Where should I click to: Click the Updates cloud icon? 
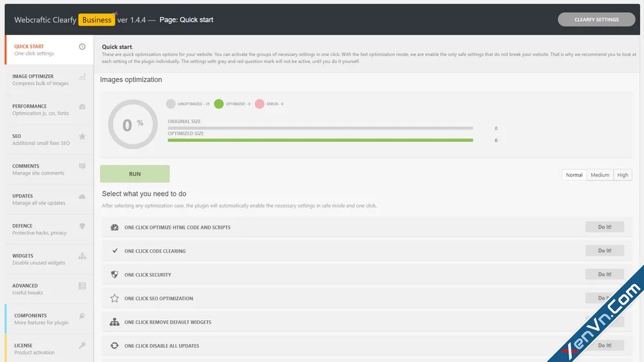pyautogui.click(x=82, y=196)
